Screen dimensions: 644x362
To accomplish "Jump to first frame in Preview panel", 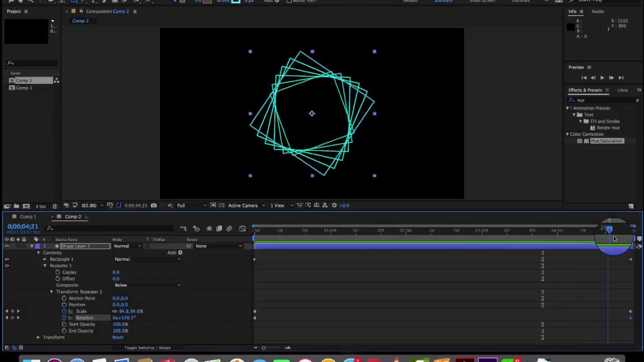I will tap(584, 78).
